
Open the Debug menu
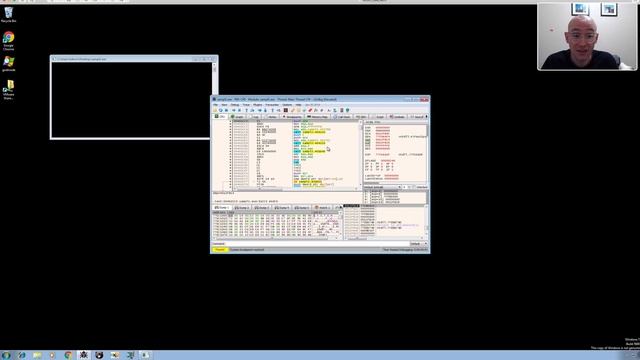point(235,105)
